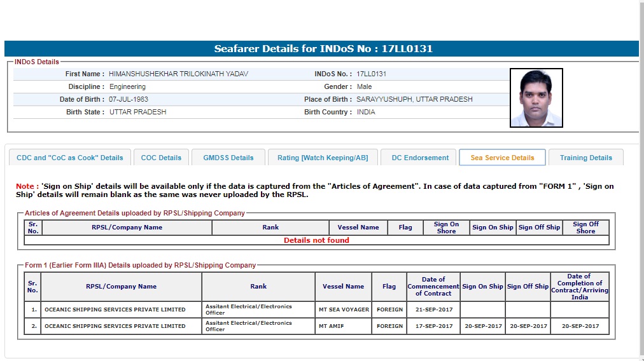
Task: Click the INDoS number value 17LL0131 field
Action: [x=371, y=74]
